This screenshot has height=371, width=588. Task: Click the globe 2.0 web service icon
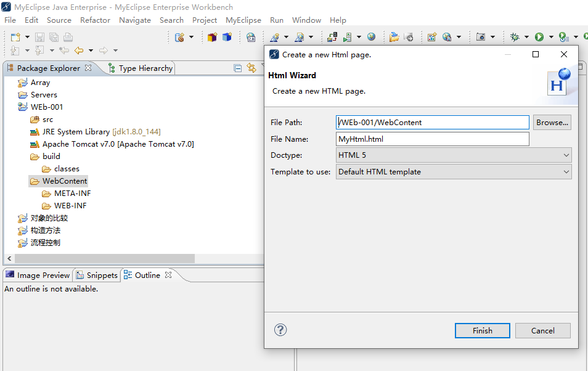[251, 37]
